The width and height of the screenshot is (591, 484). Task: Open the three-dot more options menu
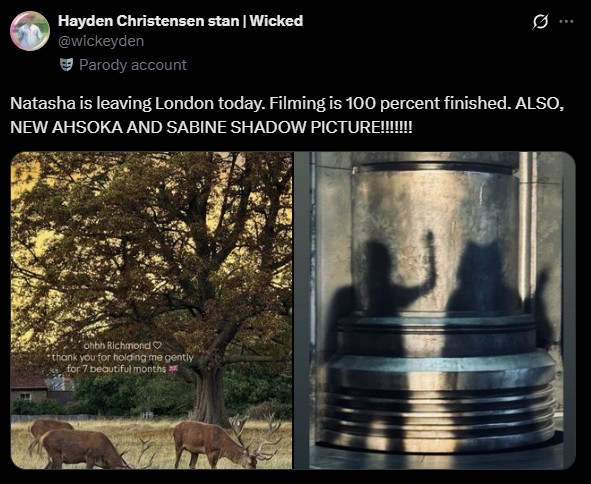[566, 21]
